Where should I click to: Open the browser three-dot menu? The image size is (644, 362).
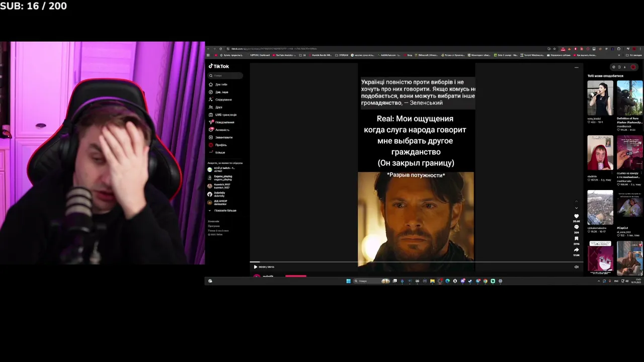[x=640, y=49]
